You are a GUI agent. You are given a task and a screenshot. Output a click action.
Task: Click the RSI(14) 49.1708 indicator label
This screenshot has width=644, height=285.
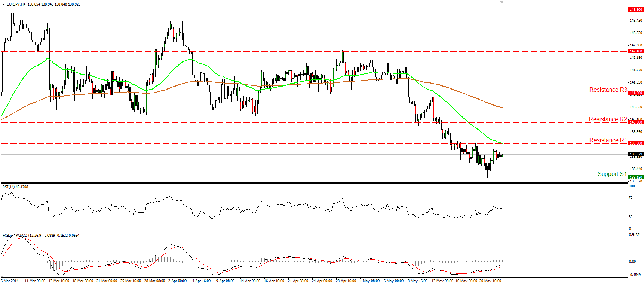coord(15,187)
